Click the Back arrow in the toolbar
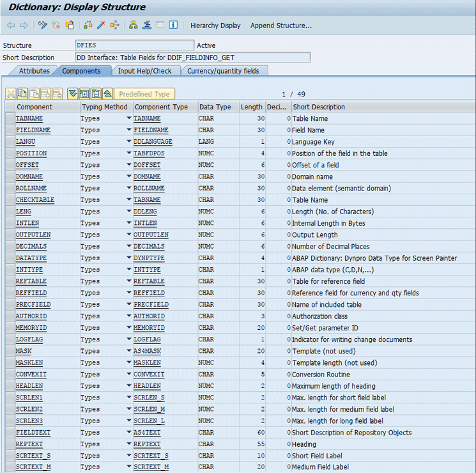The height and width of the screenshot is (473, 476). point(11,26)
